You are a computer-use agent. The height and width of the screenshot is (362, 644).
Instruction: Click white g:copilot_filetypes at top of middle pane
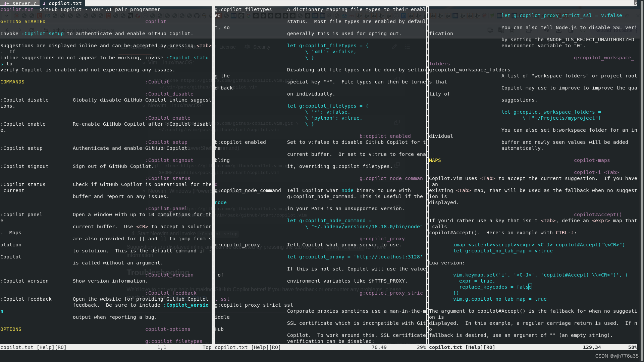[x=243, y=9]
